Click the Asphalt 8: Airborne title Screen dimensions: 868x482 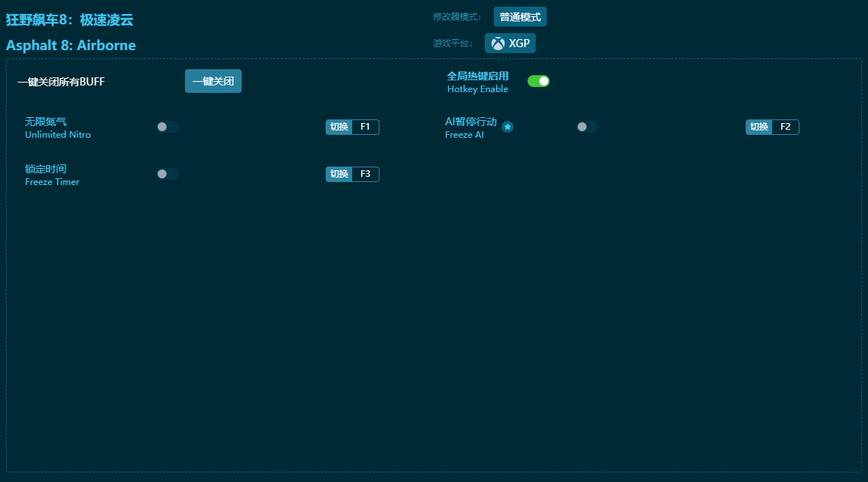[71, 45]
